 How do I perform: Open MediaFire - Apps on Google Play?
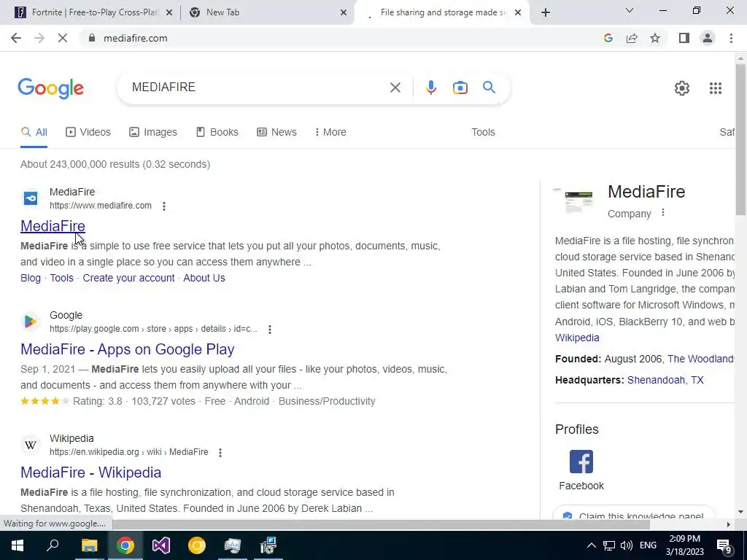[x=127, y=349]
